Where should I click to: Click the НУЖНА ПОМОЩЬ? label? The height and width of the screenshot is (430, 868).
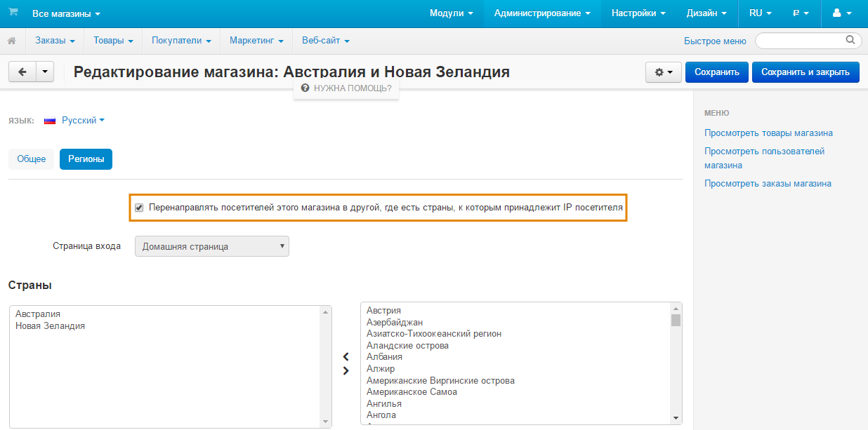[x=353, y=88]
